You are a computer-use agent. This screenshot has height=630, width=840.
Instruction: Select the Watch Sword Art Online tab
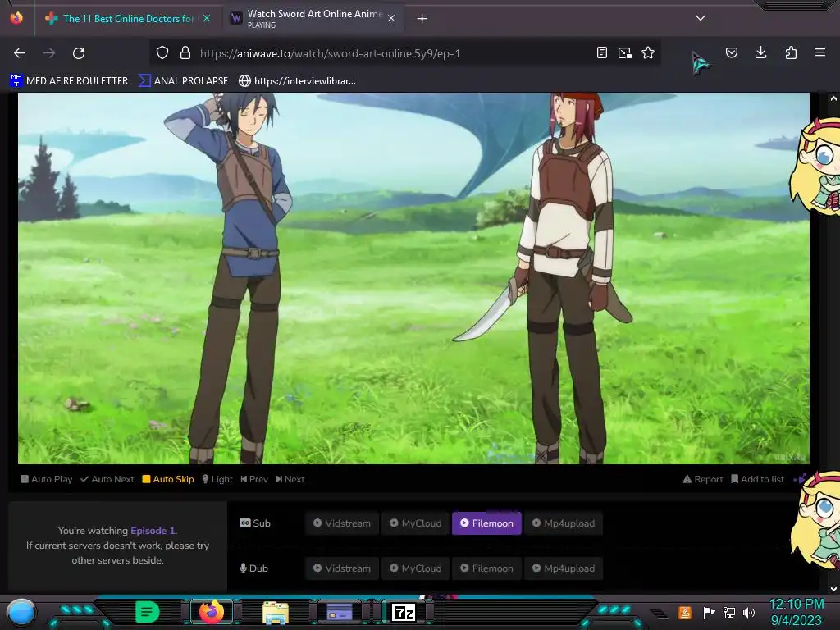(314, 19)
